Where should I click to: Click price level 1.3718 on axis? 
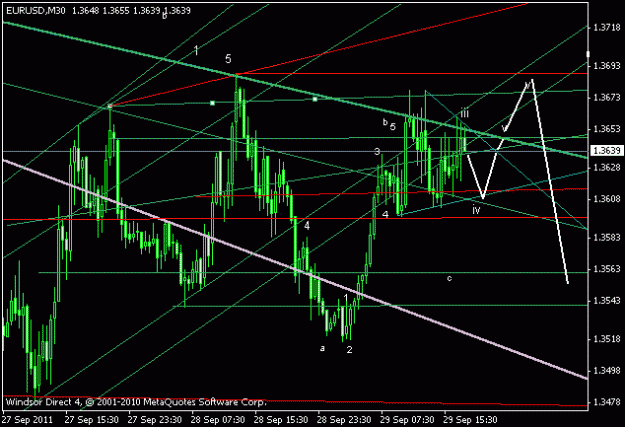(607, 28)
